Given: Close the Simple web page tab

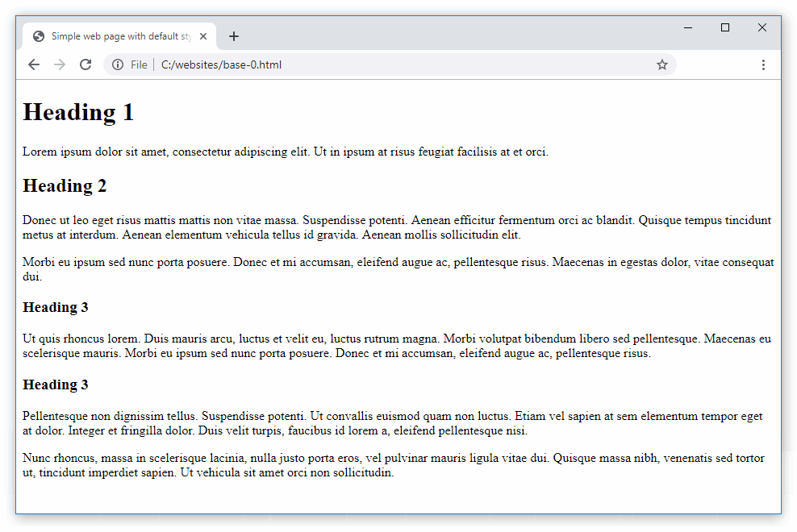Looking at the screenshot, I should coord(203,36).
